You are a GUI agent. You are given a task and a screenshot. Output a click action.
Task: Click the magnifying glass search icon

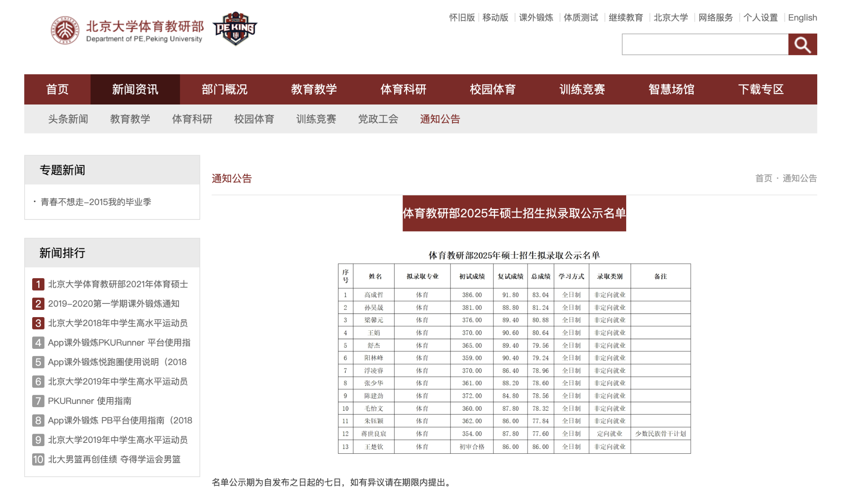(x=802, y=44)
